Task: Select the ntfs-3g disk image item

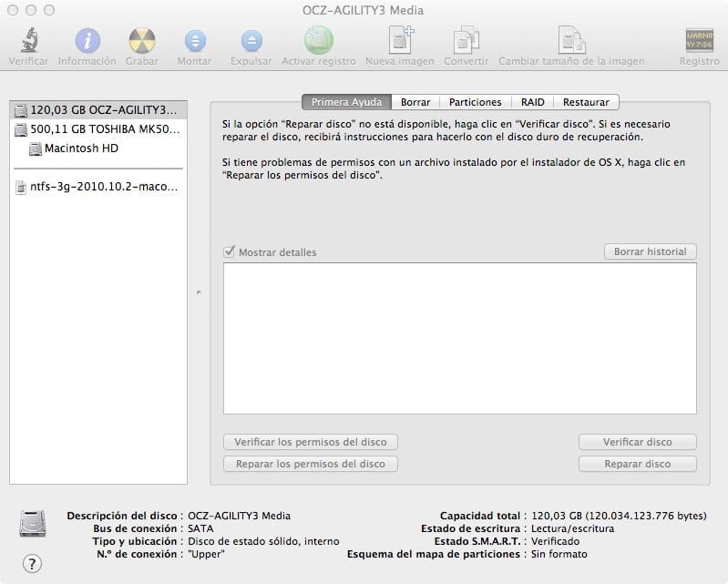Action: [x=97, y=188]
